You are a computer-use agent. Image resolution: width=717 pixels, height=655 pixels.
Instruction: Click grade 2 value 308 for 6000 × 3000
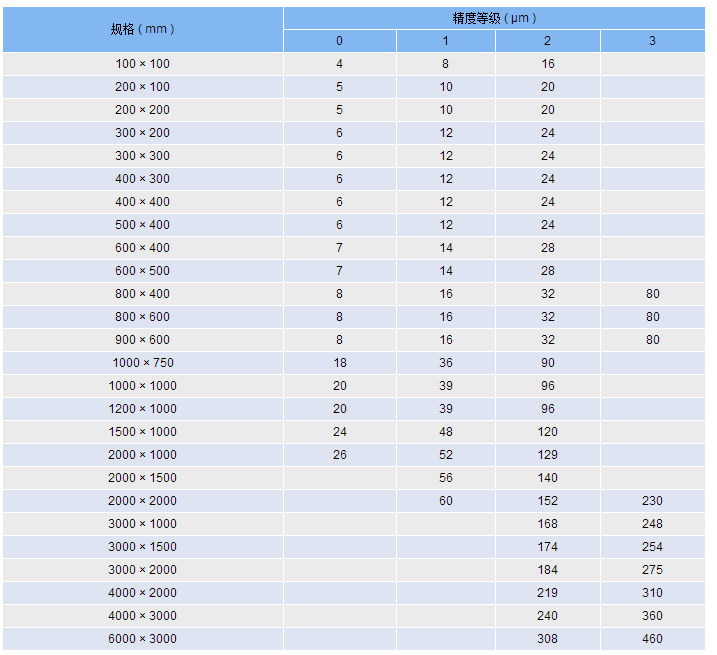click(x=548, y=639)
